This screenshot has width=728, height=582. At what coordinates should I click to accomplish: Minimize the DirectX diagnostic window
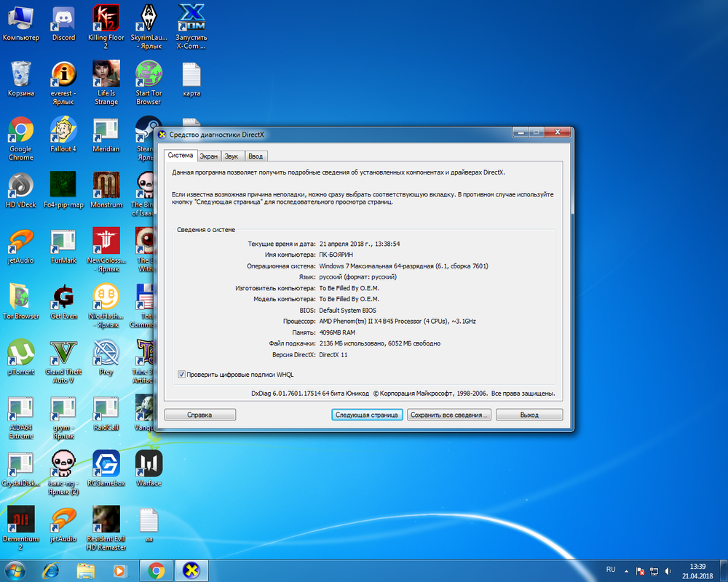pyautogui.click(x=521, y=132)
